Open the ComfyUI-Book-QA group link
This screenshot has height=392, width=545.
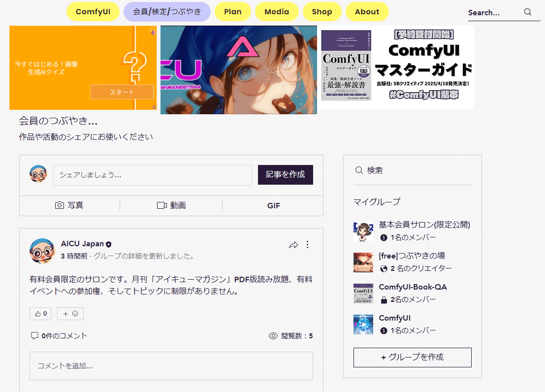tap(413, 287)
